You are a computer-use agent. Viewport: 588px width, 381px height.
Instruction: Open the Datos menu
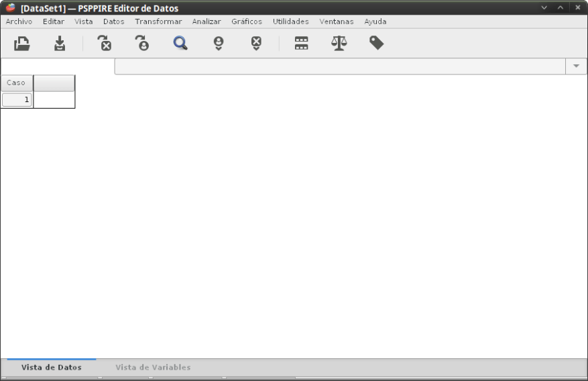[113, 21]
